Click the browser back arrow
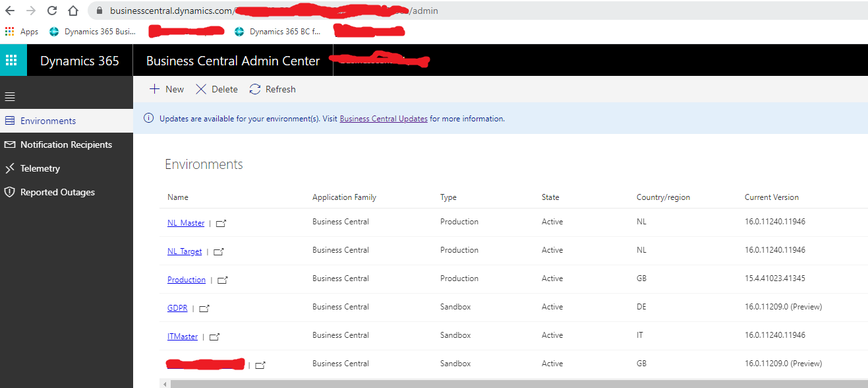This screenshot has height=388, width=868. [10, 11]
